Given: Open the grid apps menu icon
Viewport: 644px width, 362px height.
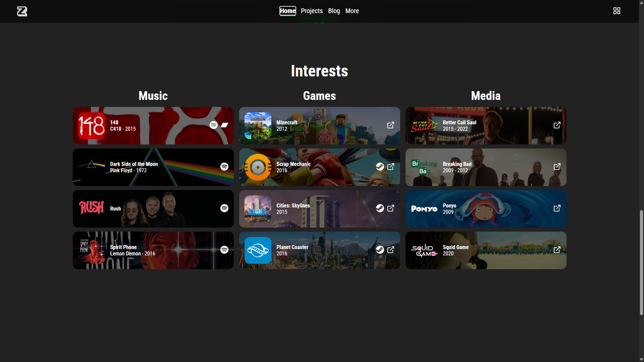Looking at the screenshot, I should (616, 11).
